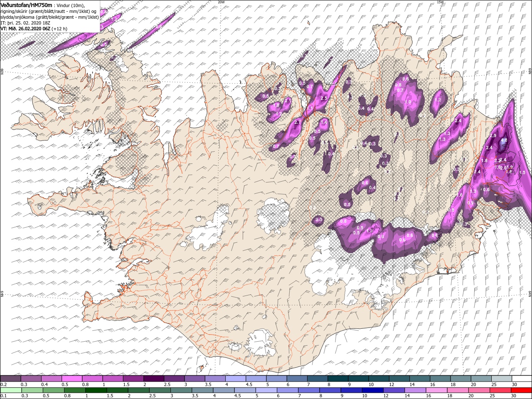This screenshot has height=399, width=532.
Task: Click the '30' label under the snow scale
Action: 514,384
